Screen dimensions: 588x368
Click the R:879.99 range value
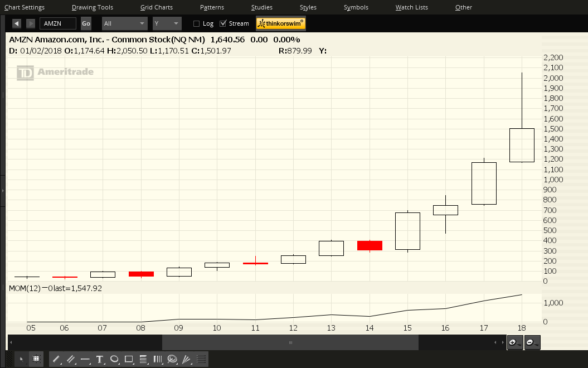coord(295,51)
